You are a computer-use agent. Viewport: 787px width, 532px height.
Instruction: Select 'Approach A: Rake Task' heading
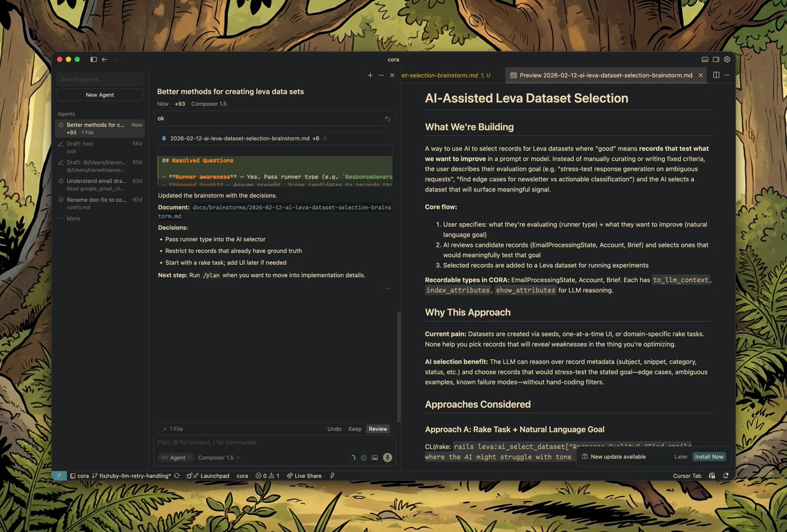click(x=515, y=429)
